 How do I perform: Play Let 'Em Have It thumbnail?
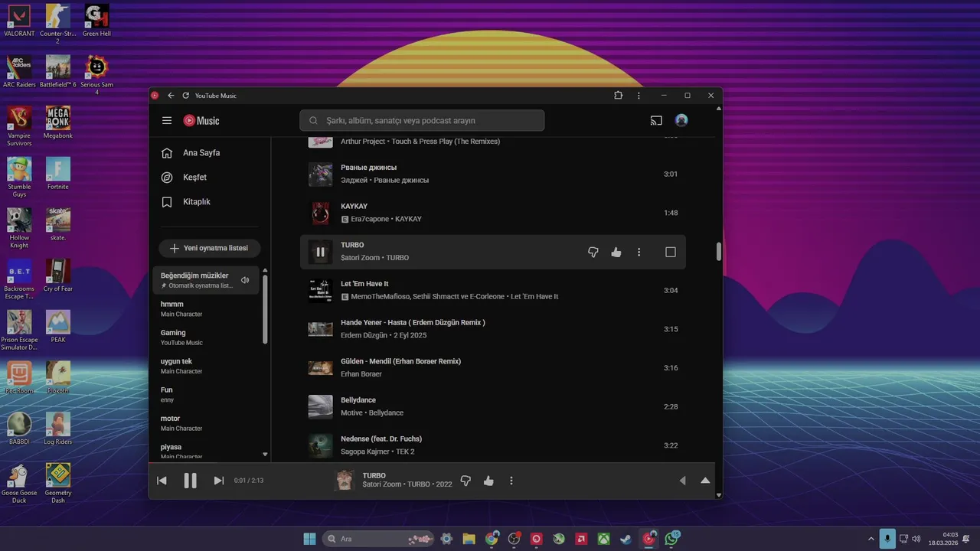[320, 290]
